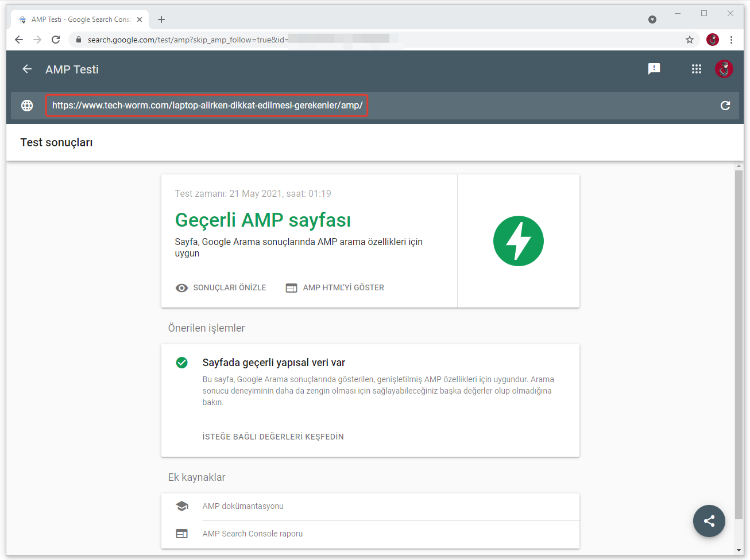
Task: Click the tested URL input field
Action: 207,106
